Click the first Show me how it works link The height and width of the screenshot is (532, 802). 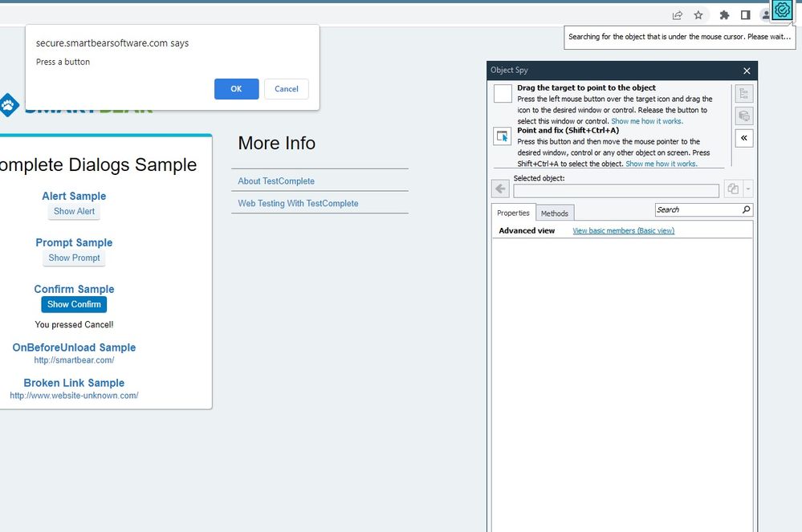click(x=647, y=121)
